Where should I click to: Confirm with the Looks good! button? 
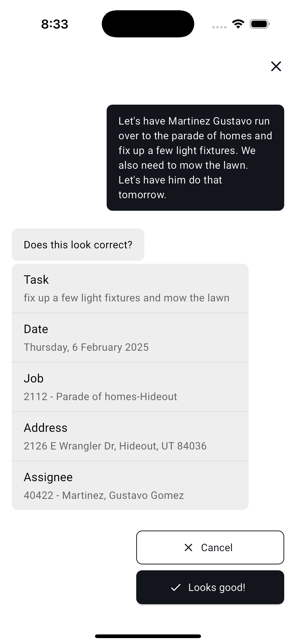point(210,587)
